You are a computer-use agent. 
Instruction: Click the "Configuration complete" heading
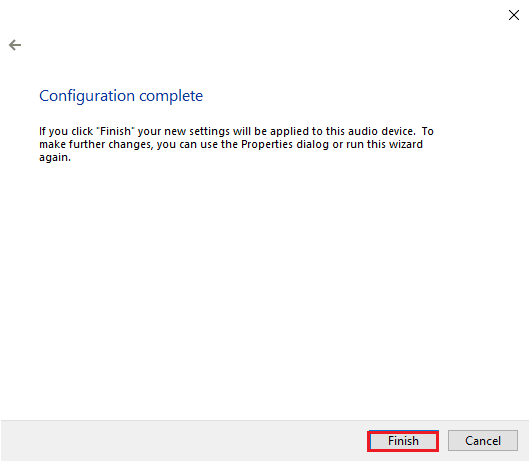[x=121, y=96]
